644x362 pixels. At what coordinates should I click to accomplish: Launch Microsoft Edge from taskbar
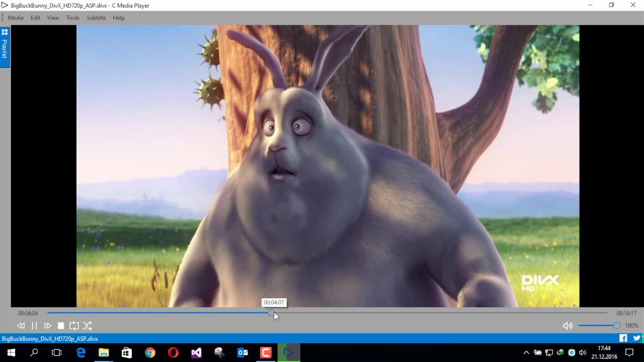80,353
